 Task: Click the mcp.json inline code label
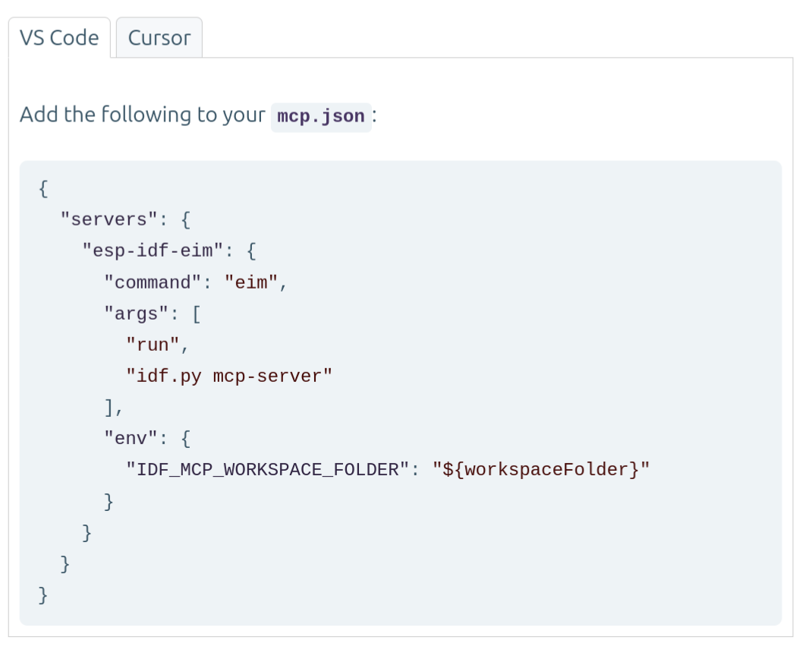click(x=320, y=117)
